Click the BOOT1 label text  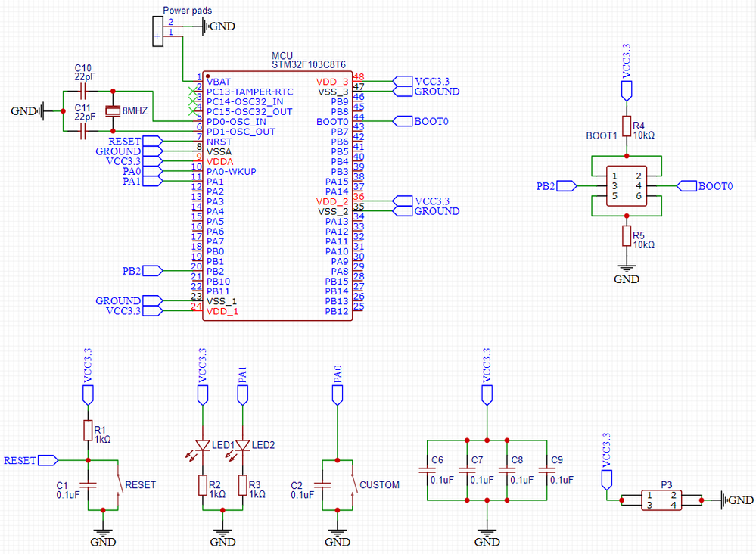(x=601, y=135)
